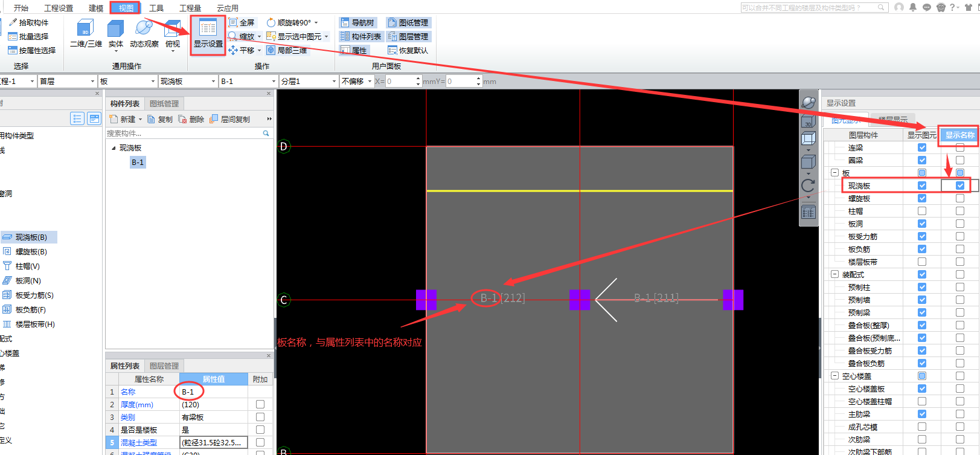Open the 不偏移 offset dropdown
The image size is (980, 455).
[x=357, y=81]
